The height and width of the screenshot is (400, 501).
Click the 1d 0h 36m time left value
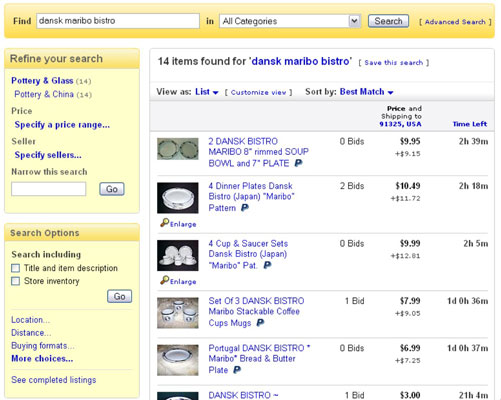[x=468, y=301]
